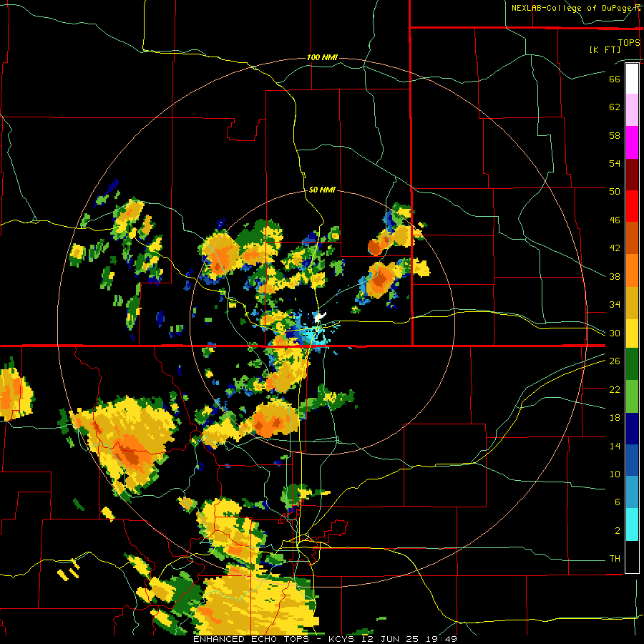Pick the navy blue legend swatch
This screenshot has height=644, width=644.
point(632,429)
